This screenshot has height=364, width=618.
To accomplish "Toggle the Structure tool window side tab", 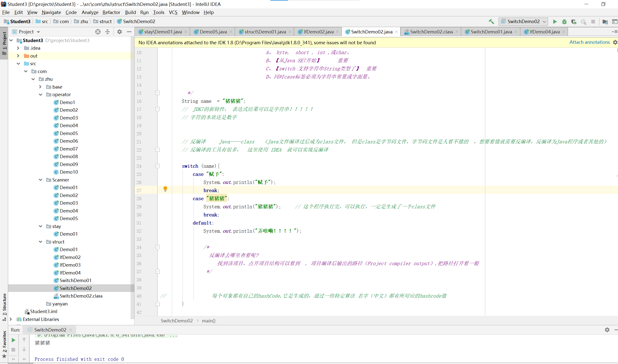I will pyautogui.click(x=4, y=304).
